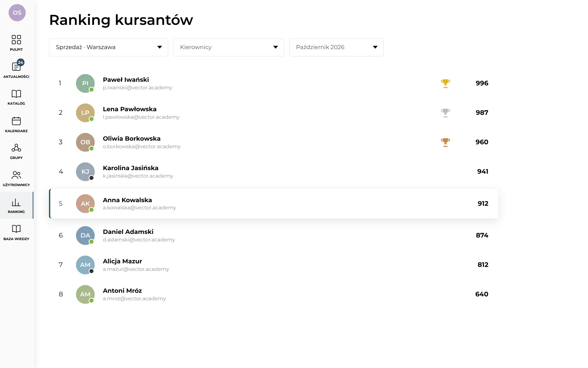The height and width of the screenshot is (368, 588).
Task: Click the email d.adamski@vector.academy
Action: point(139,240)
